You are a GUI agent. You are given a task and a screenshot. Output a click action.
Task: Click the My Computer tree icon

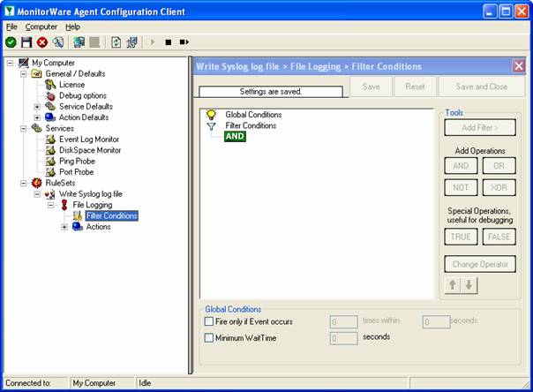click(x=24, y=63)
